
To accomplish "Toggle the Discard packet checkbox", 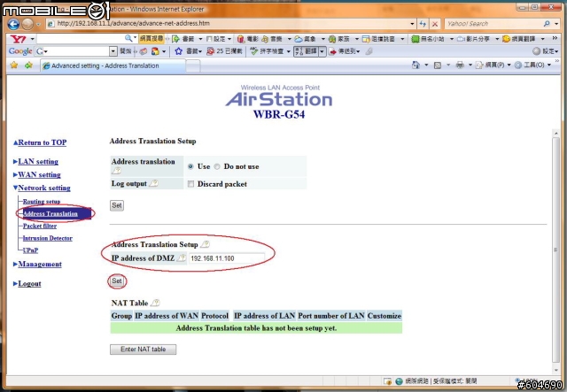I will pyautogui.click(x=190, y=184).
